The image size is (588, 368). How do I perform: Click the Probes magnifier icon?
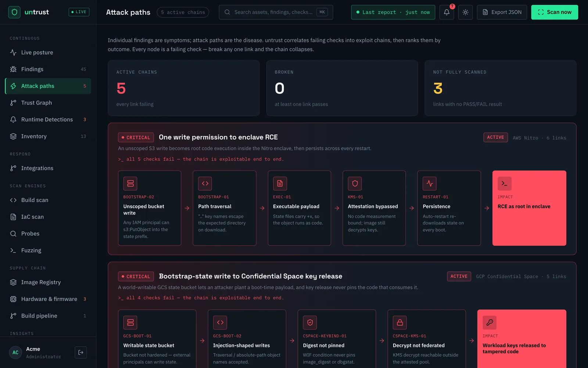[x=13, y=234]
